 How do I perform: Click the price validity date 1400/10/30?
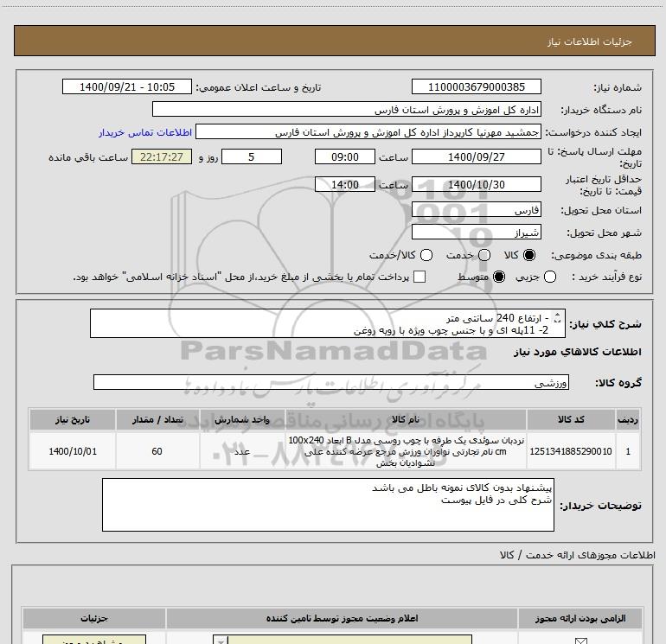[x=476, y=184]
